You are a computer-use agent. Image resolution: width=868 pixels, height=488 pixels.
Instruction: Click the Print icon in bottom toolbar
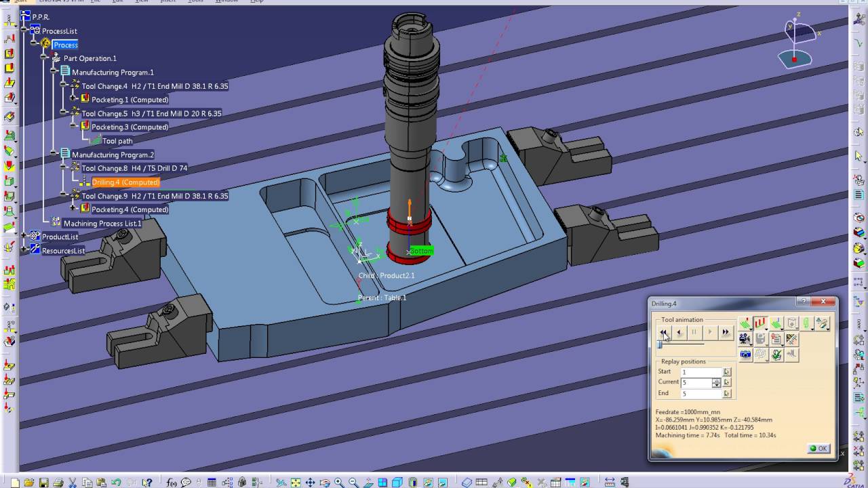coord(58,483)
